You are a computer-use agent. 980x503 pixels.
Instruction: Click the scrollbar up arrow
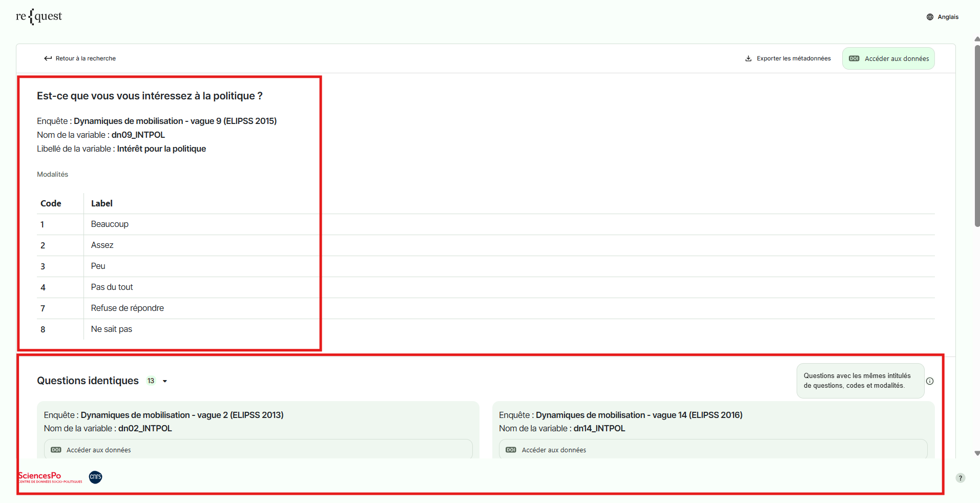[977, 39]
